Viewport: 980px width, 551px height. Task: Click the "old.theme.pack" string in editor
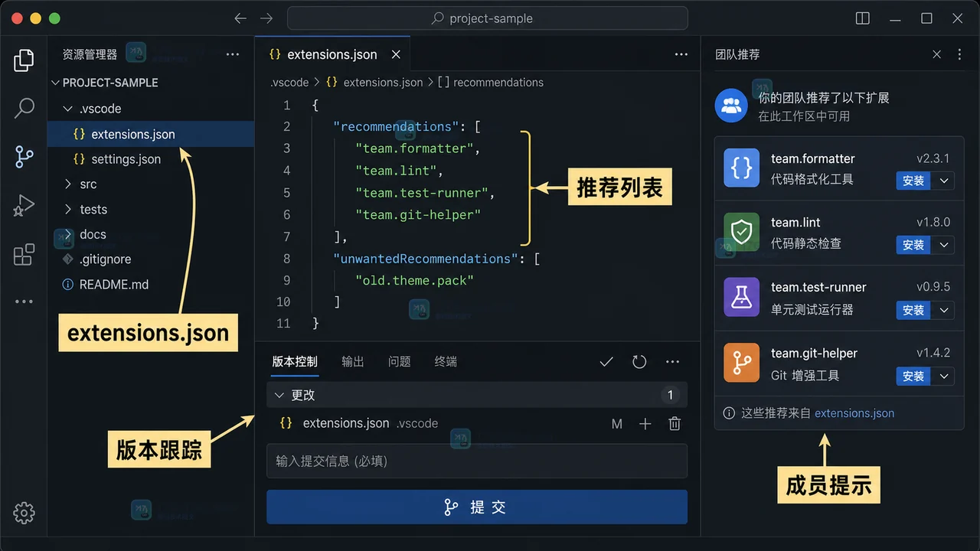414,281
